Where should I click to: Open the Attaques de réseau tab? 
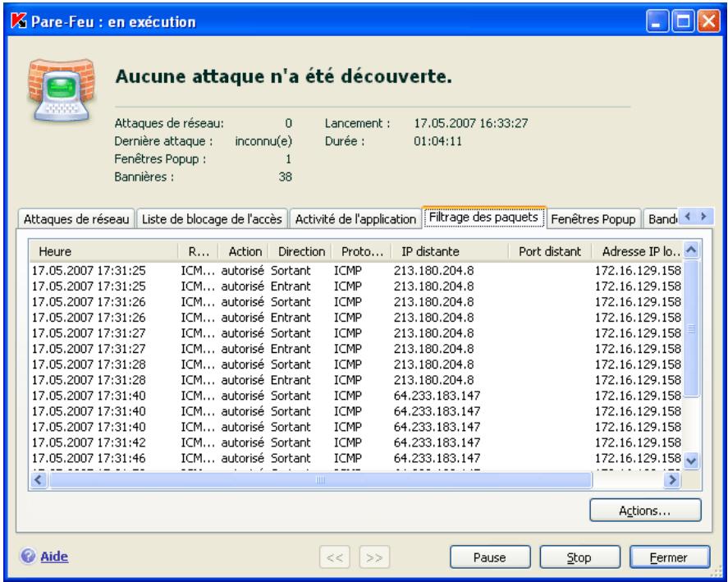[78, 215]
